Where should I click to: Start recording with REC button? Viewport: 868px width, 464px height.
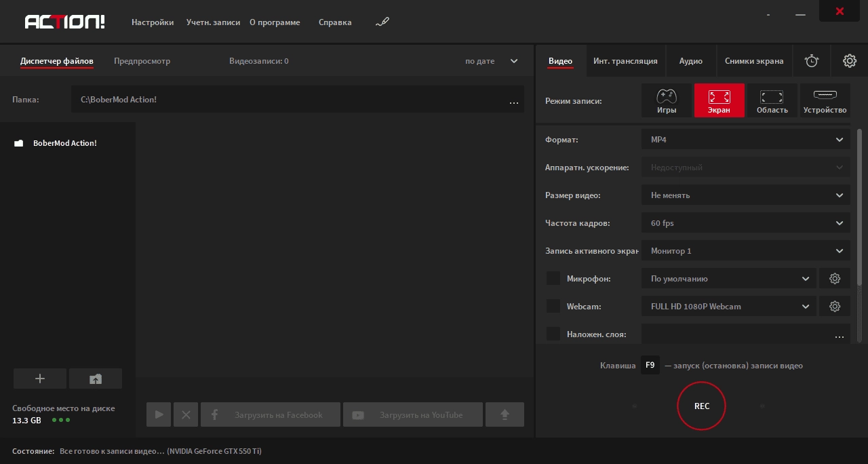click(702, 406)
